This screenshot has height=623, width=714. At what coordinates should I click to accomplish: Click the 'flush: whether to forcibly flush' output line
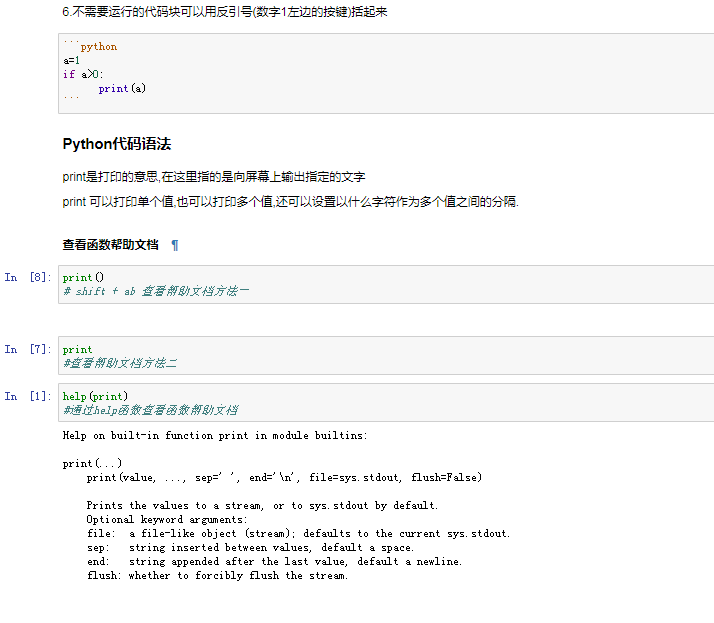pos(217,576)
